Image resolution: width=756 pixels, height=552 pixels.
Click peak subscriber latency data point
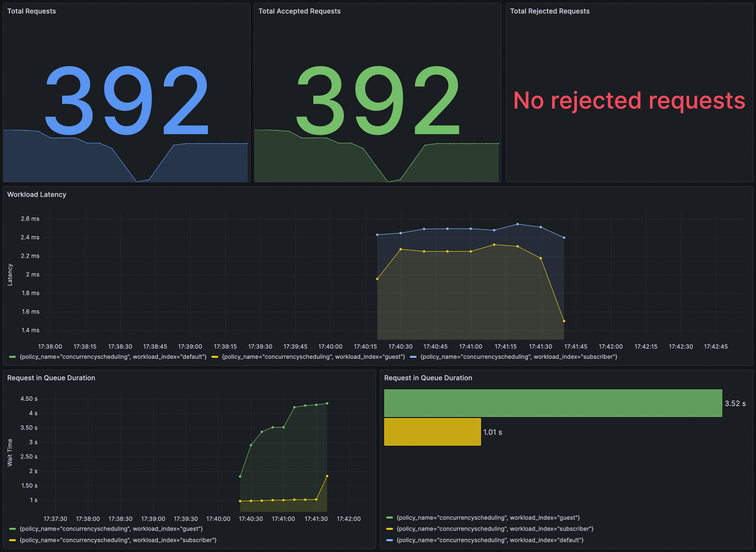click(x=517, y=224)
